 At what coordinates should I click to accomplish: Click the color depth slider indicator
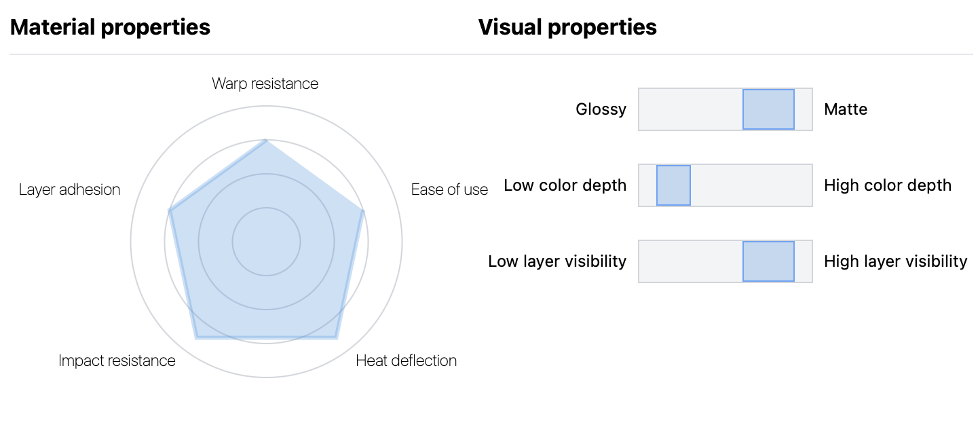click(673, 185)
